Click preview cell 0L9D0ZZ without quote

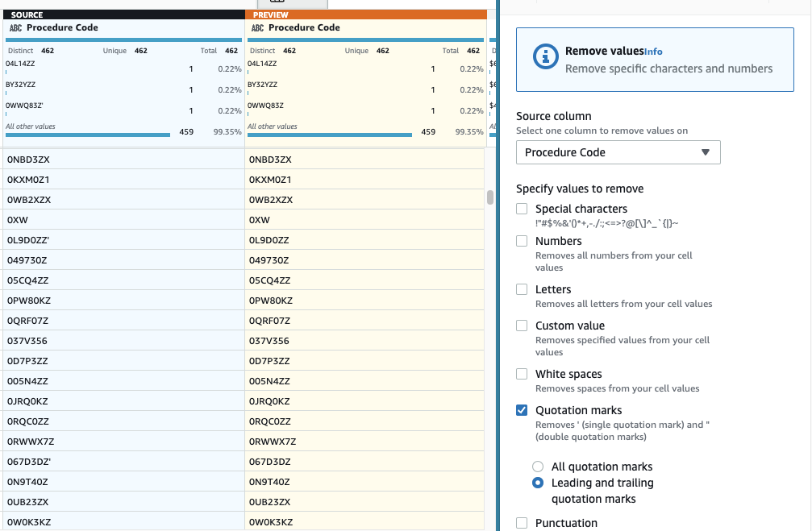365,240
